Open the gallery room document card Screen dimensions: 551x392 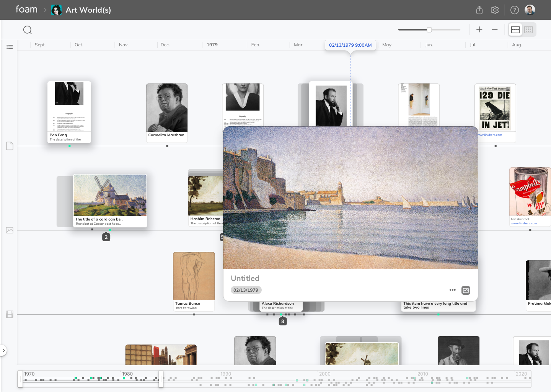pyautogui.click(x=419, y=105)
